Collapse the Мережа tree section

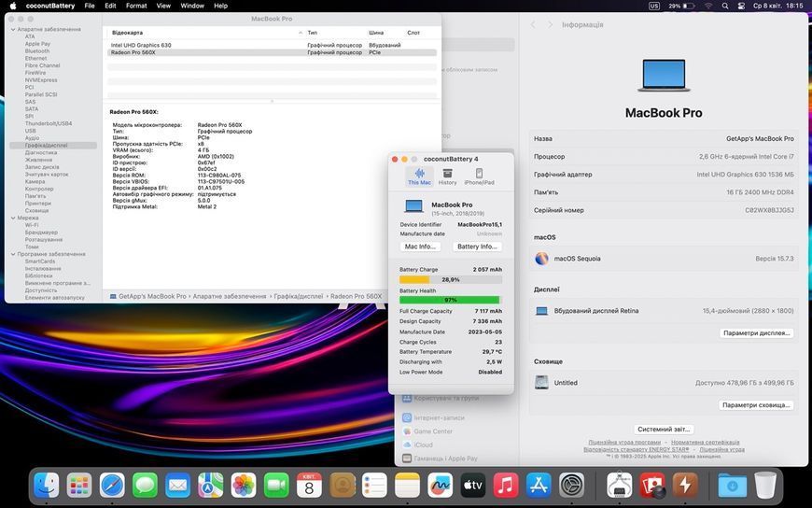[x=13, y=219]
